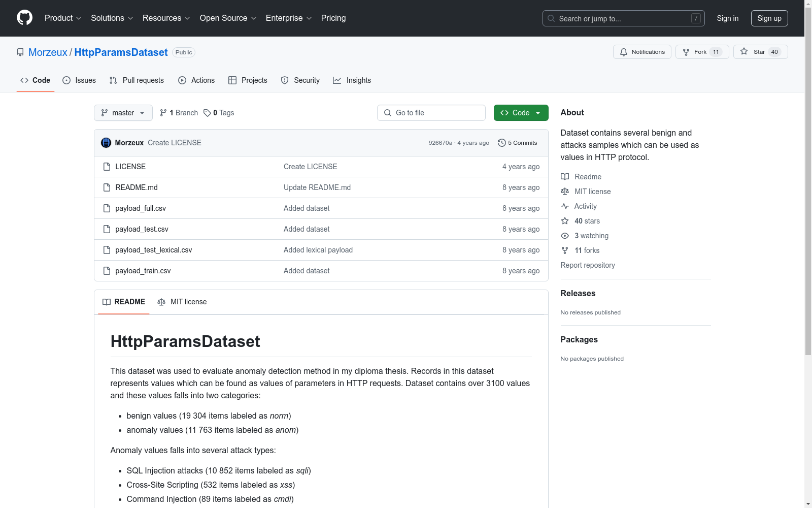This screenshot has height=508, width=812.
Task: Click the Public visibility badge
Action: click(x=184, y=52)
